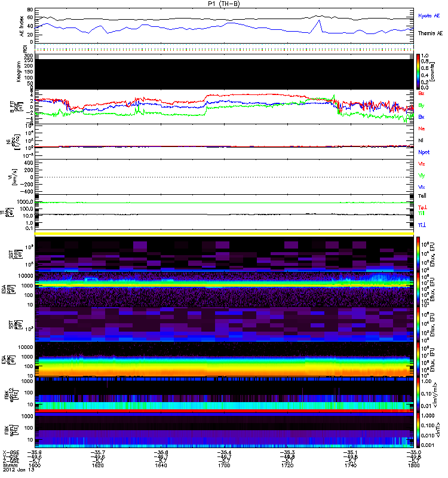Click the green By legend label
Image resolution: width=448 pixels, height=478 pixels.
coord(422,105)
